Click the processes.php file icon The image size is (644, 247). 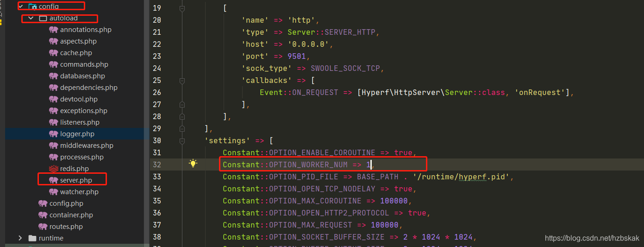[53, 157]
